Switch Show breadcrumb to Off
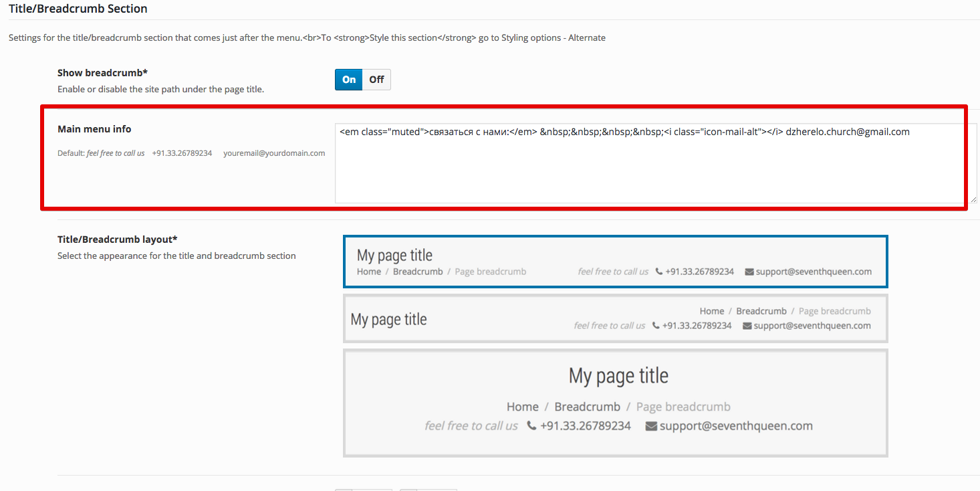Image resolution: width=980 pixels, height=491 pixels. (376, 80)
